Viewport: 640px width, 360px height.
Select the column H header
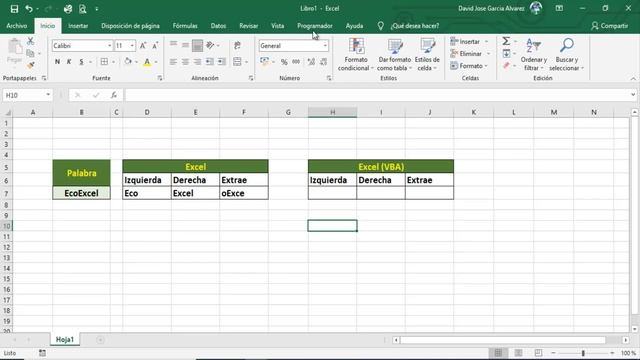point(332,112)
